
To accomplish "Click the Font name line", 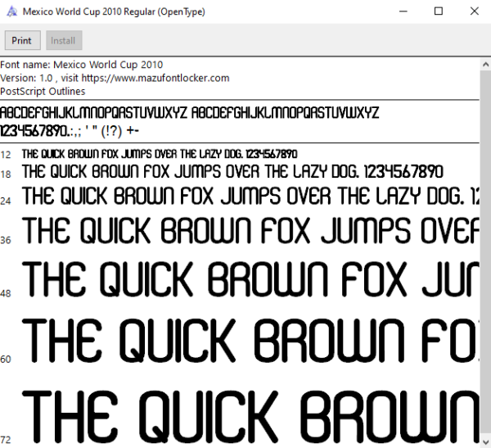I will point(81,65).
